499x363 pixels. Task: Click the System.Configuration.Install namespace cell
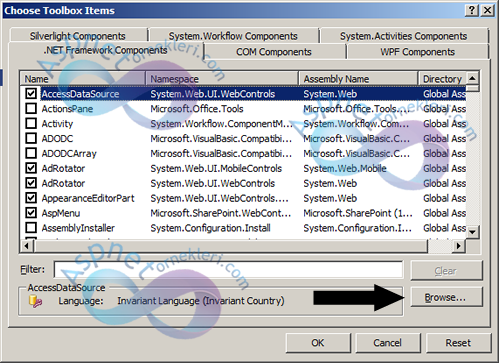[x=210, y=228]
